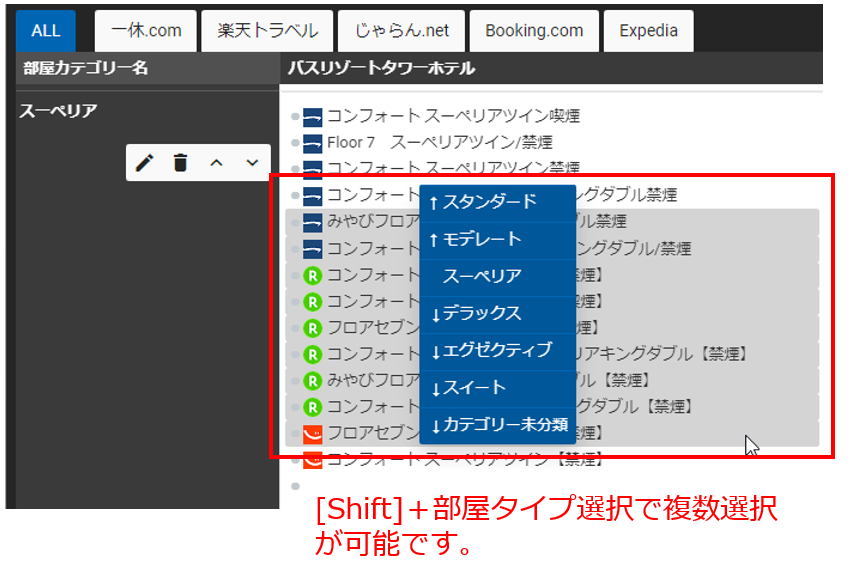Select the 楽天トラベル tab
Image resolution: width=858 pixels, height=564 pixels.
click(x=267, y=30)
